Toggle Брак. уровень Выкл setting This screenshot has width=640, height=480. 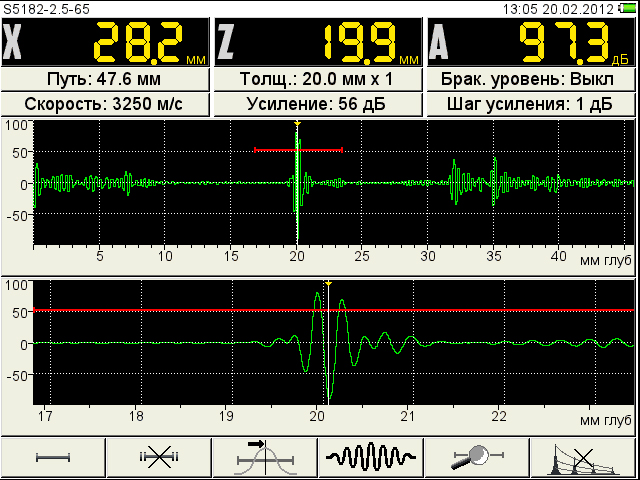pyautogui.click(x=532, y=79)
